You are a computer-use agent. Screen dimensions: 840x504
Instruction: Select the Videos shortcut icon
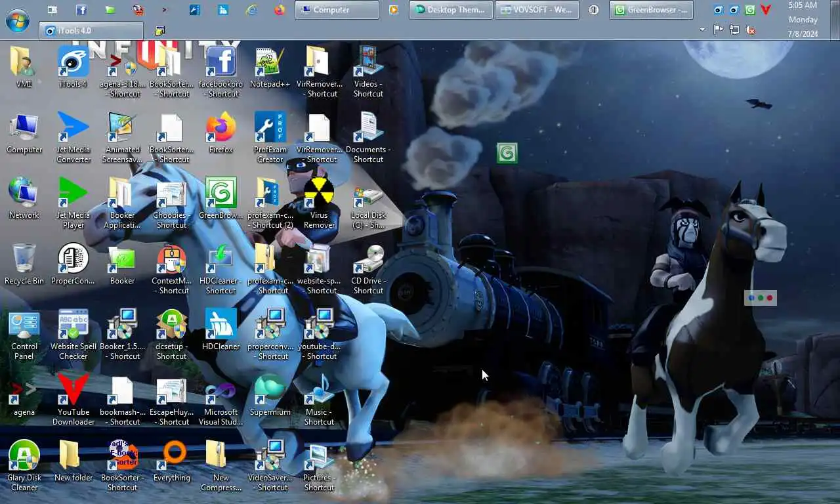[x=368, y=72]
